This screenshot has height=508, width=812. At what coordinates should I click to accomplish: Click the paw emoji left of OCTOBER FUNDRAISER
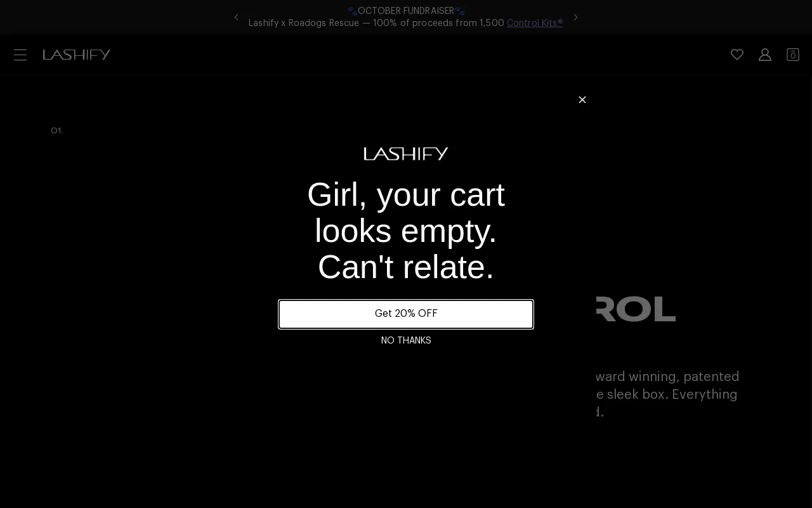(352, 11)
